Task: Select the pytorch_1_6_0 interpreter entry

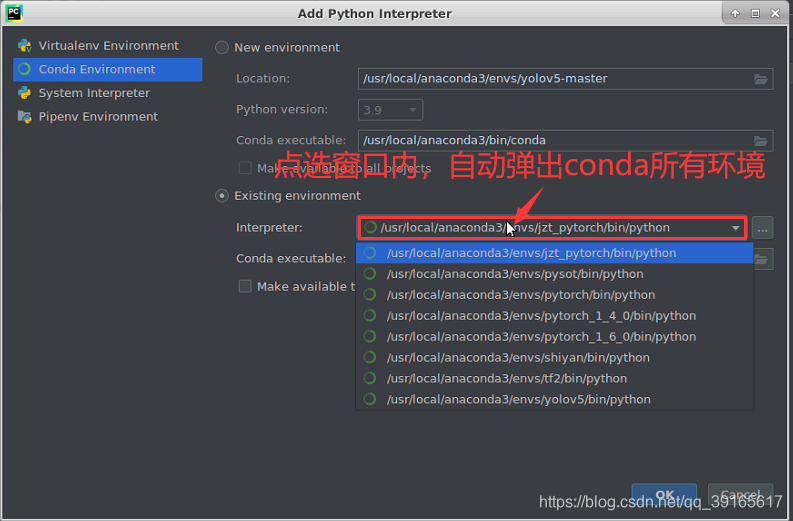Action: point(555,336)
